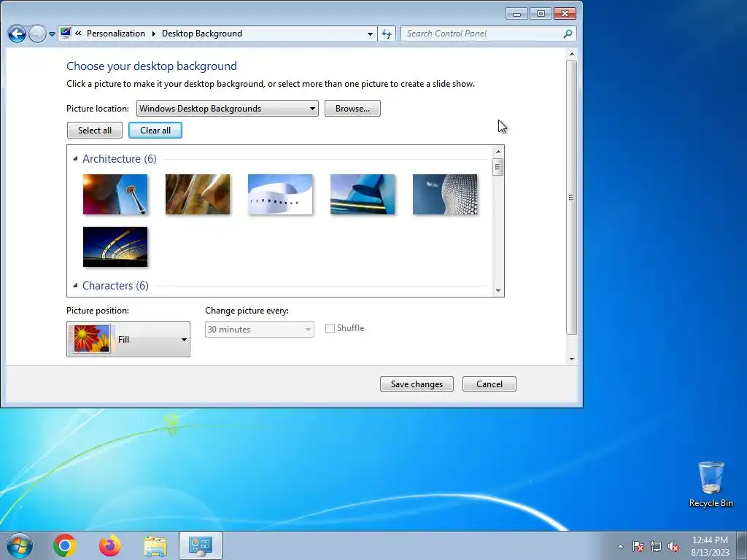This screenshot has width=747, height=560.
Task: Open the Change picture every dropdown
Action: click(x=259, y=329)
